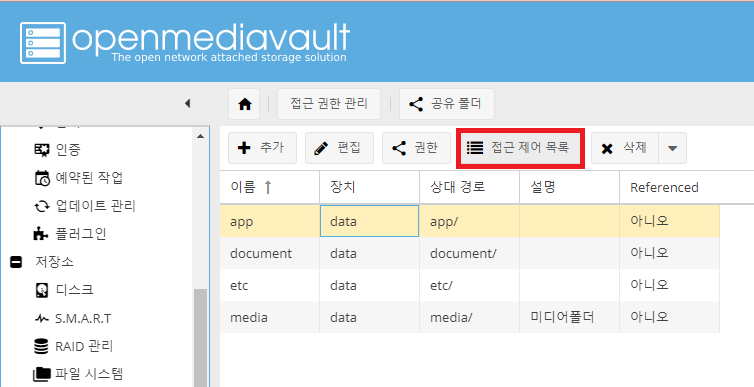
Task: Select the etc row name cell
Action: (270, 285)
